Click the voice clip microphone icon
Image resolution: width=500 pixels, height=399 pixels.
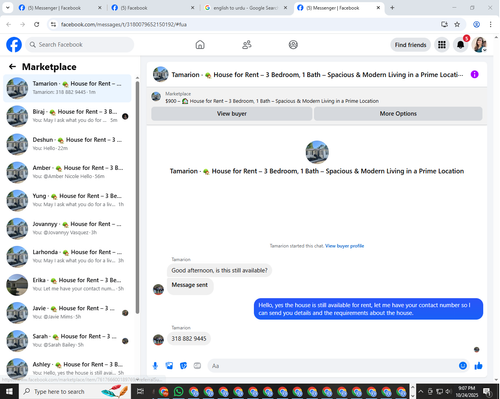pyautogui.click(x=155, y=366)
